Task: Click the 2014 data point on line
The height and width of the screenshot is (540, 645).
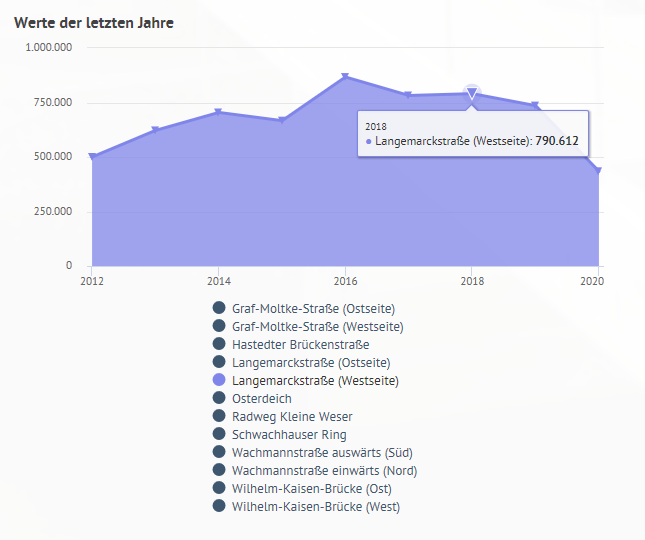Action: coord(218,112)
